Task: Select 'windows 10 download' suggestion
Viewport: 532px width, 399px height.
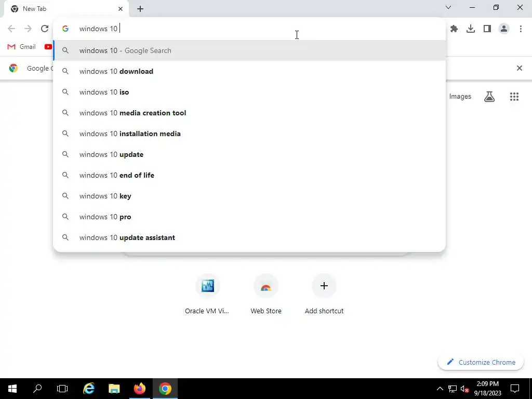Action: pyautogui.click(x=249, y=71)
